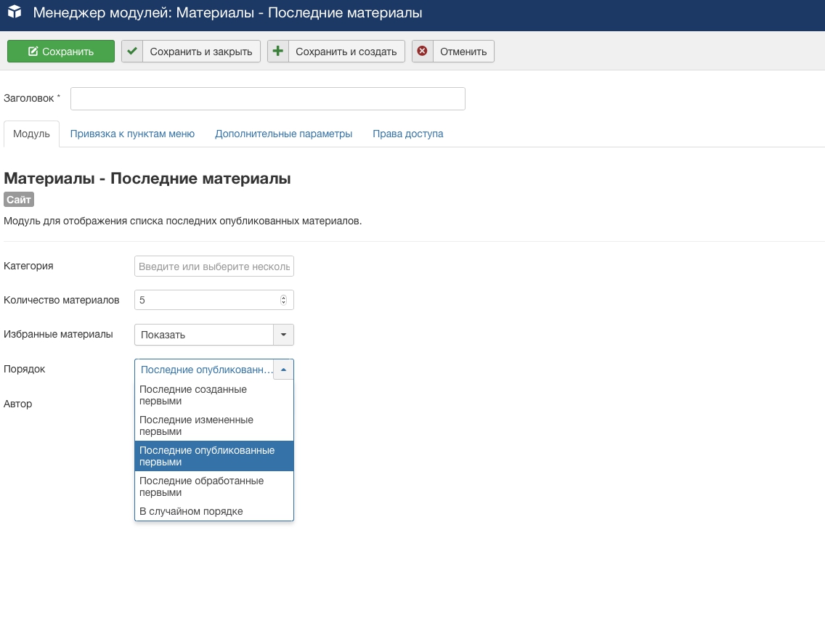
Task: Open the Дополнительные параметры tab
Action: click(283, 134)
